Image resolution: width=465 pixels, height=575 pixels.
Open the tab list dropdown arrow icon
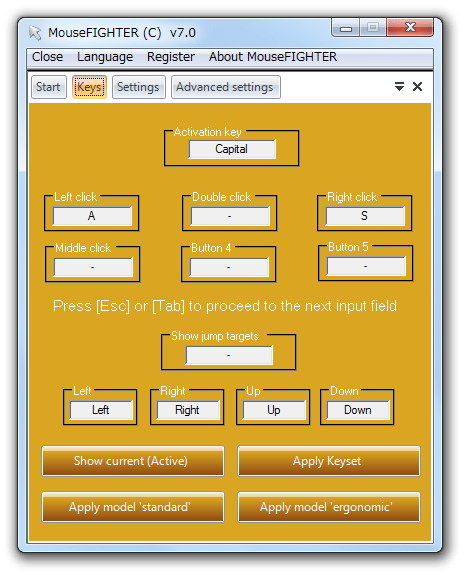point(399,87)
